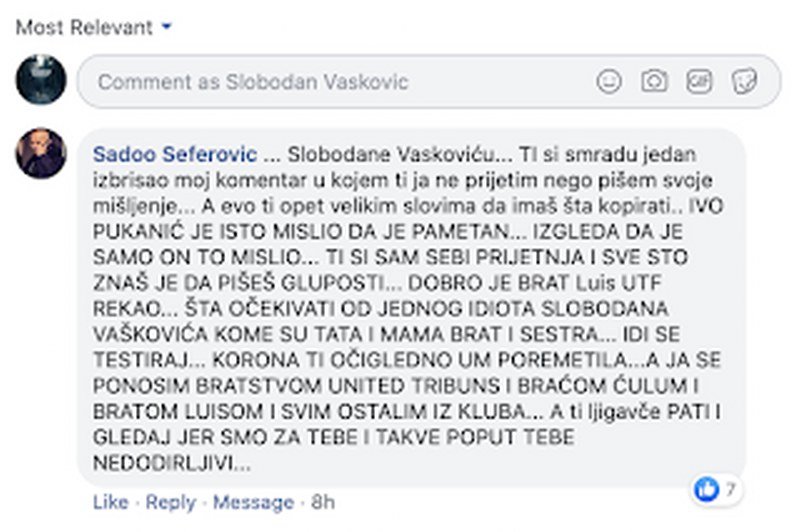Expand the Most Relevant sorting arrow
Viewport: 800px width, 532px height.
166,27
